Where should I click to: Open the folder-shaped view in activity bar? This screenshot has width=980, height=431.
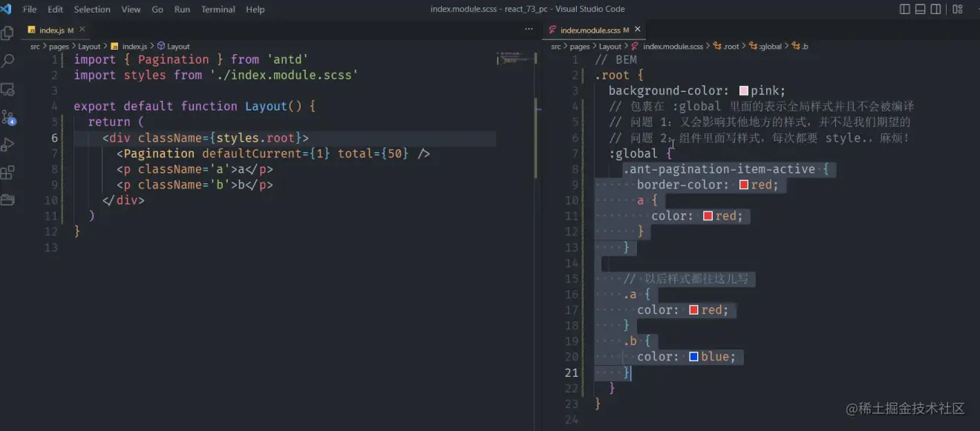click(x=7, y=200)
